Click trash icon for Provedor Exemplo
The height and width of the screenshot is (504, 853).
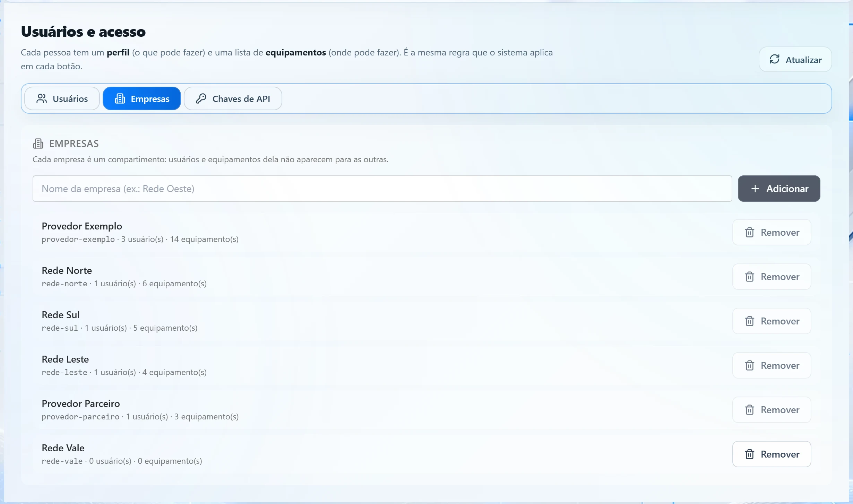click(x=749, y=232)
